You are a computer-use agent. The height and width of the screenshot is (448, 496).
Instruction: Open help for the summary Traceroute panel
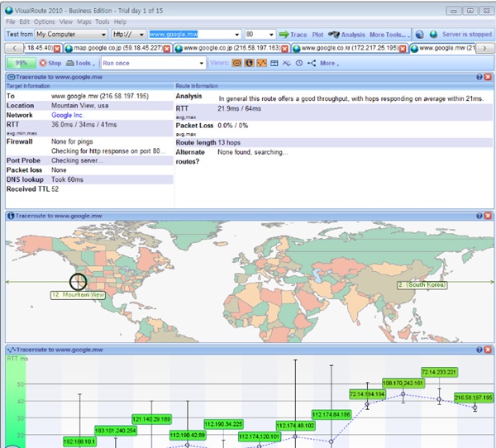pyautogui.click(x=479, y=77)
